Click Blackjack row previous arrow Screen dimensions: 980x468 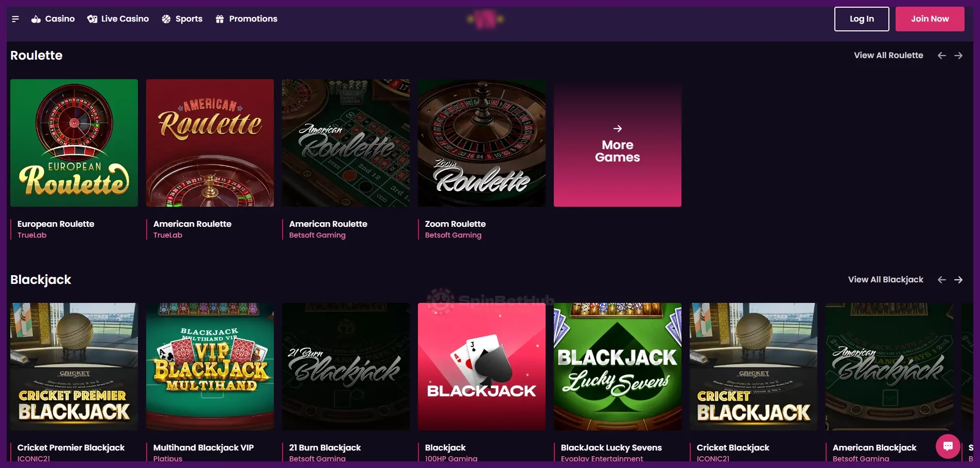pos(942,280)
